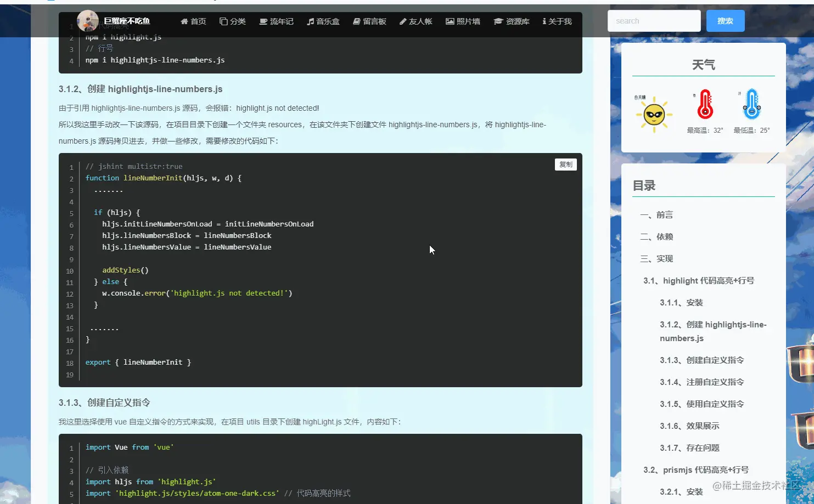Click the 'hljs.lineNumbersBlock = lineNumbersBlock' line
814x504 pixels.
pyautogui.click(x=187, y=236)
